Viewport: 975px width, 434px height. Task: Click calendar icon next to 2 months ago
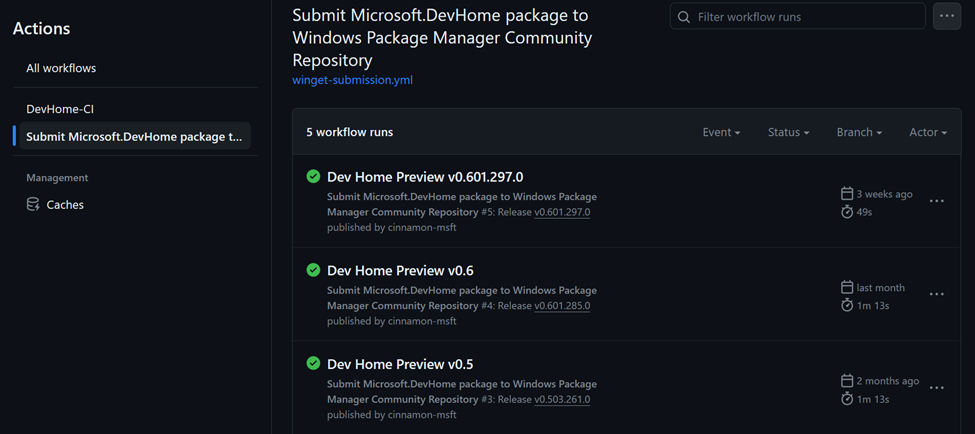point(846,381)
